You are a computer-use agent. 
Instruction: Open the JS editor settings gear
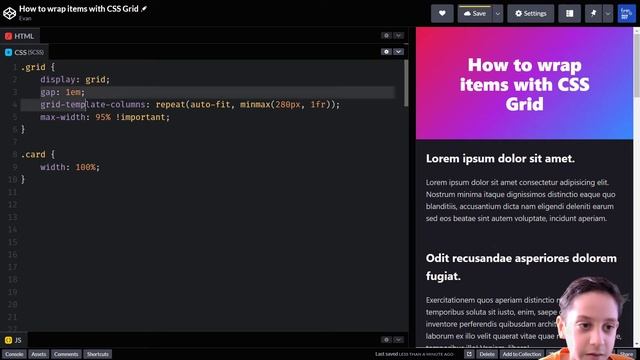(386, 340)
